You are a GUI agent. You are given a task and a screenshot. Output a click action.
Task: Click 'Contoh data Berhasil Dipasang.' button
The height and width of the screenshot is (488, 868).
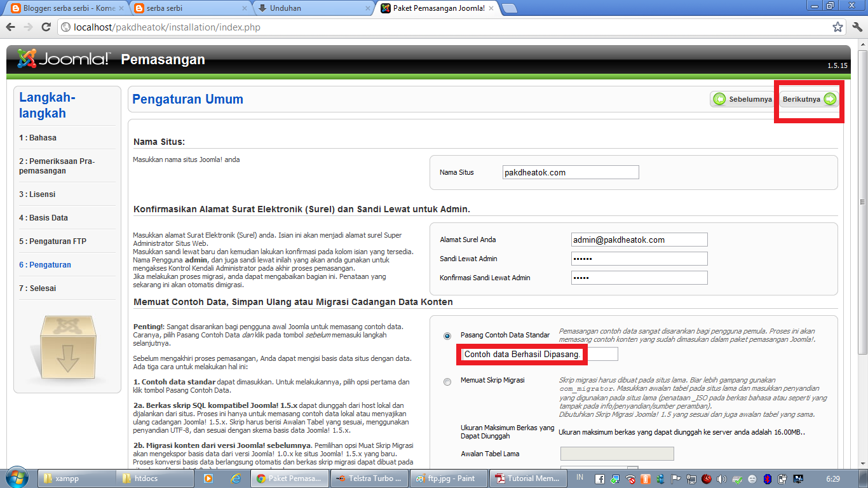[x=539, y=355]
